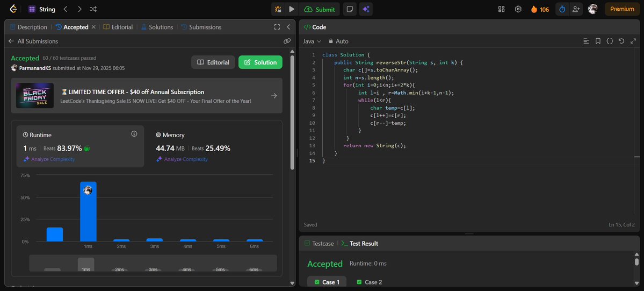Click the green Solution button
The height and width of the screenshot is (291, 644).
pos(261,62)
